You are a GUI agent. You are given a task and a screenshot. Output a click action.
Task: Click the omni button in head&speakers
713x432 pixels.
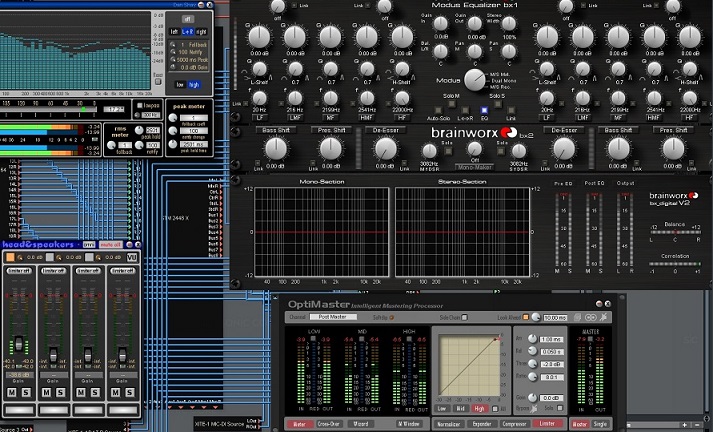pos(89,245)
